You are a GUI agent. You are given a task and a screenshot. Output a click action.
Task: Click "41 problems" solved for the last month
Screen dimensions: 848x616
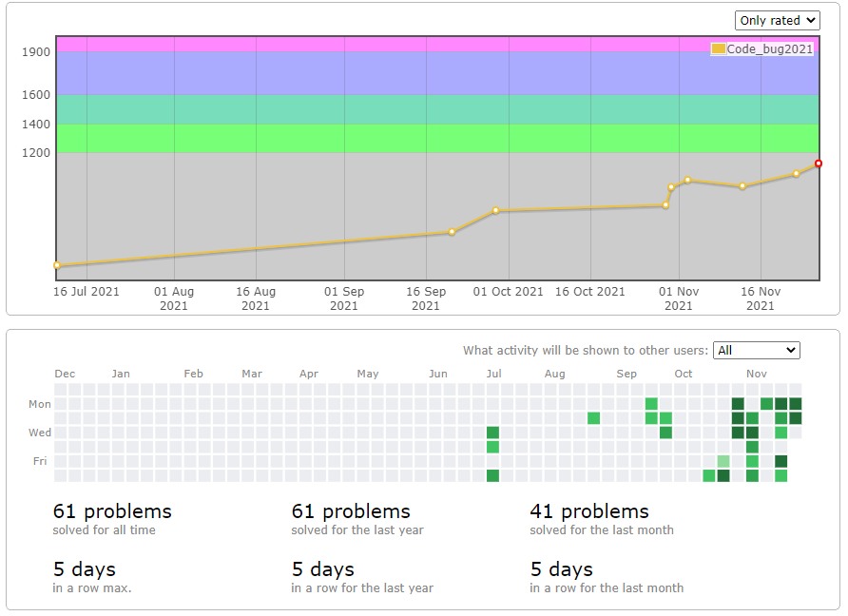pyautogui.click(x=589, y=511)
